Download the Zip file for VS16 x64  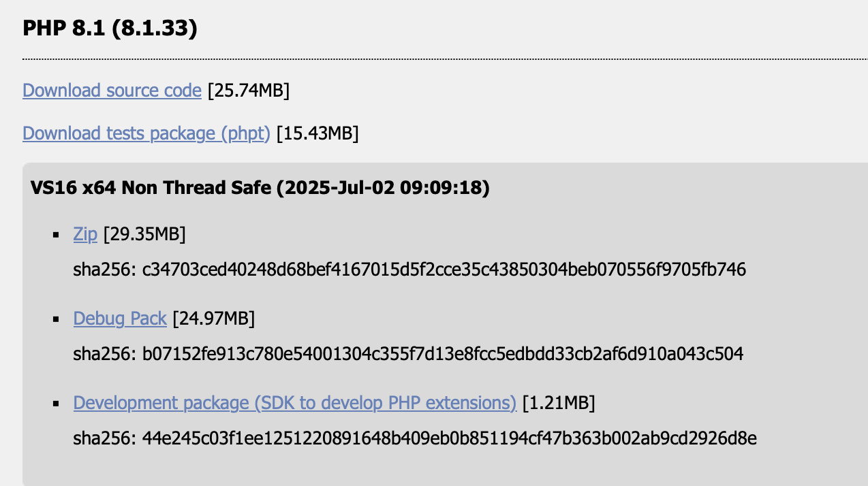85,235
